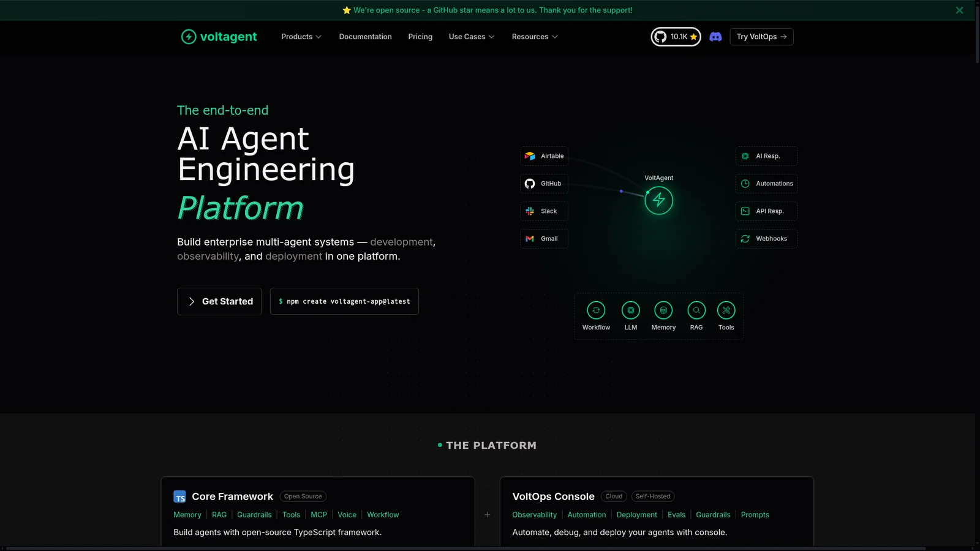Open the Automation link under VoltOps Console
The height and width of the screenshot is (551, 980).
[587, 515]
